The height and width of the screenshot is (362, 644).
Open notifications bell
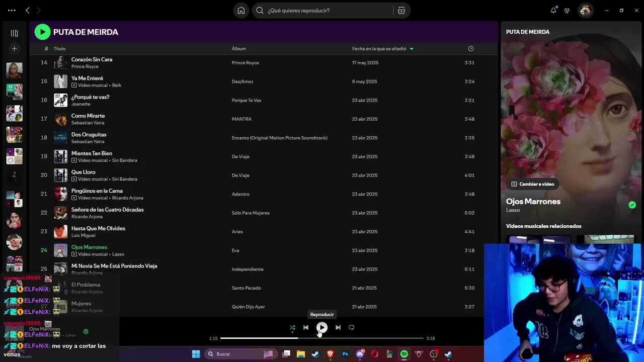tap(553, 11)
